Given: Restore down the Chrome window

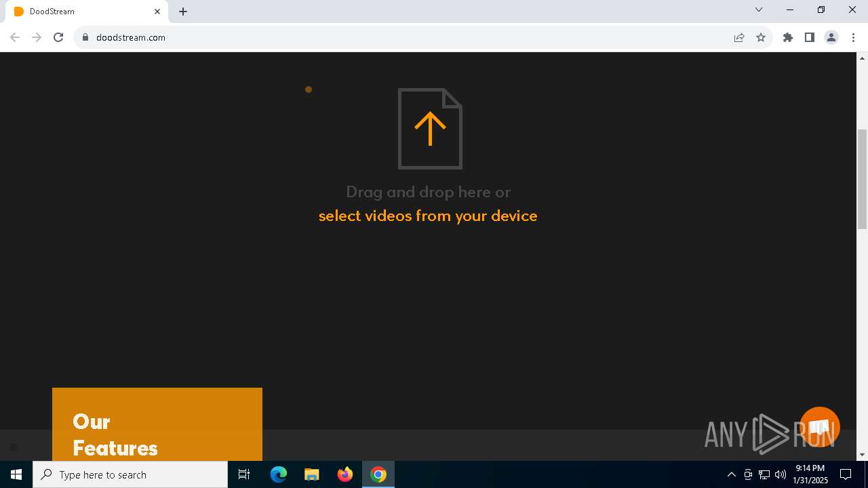Looking at the screenshot, I should (x=821, y=10).
